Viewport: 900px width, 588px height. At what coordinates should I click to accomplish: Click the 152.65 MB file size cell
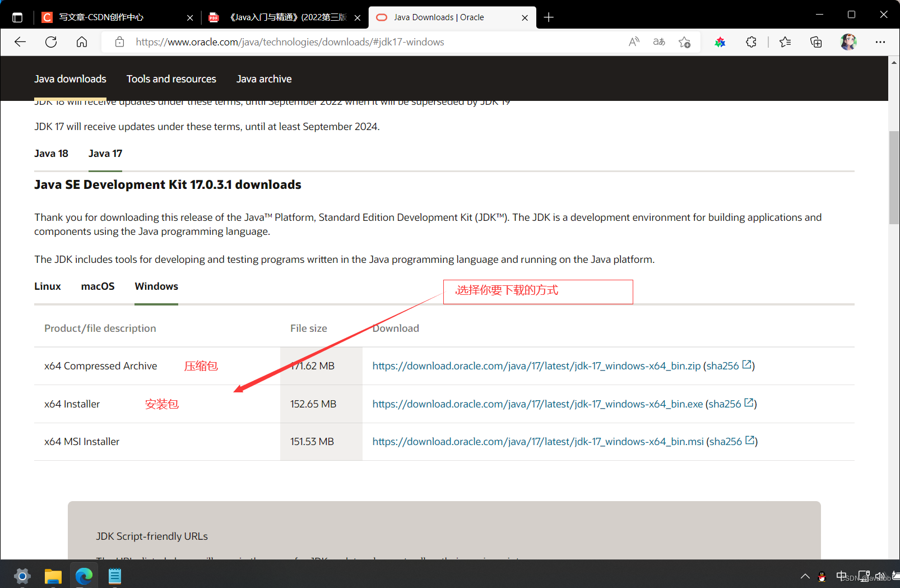click(x=321, y=404)
